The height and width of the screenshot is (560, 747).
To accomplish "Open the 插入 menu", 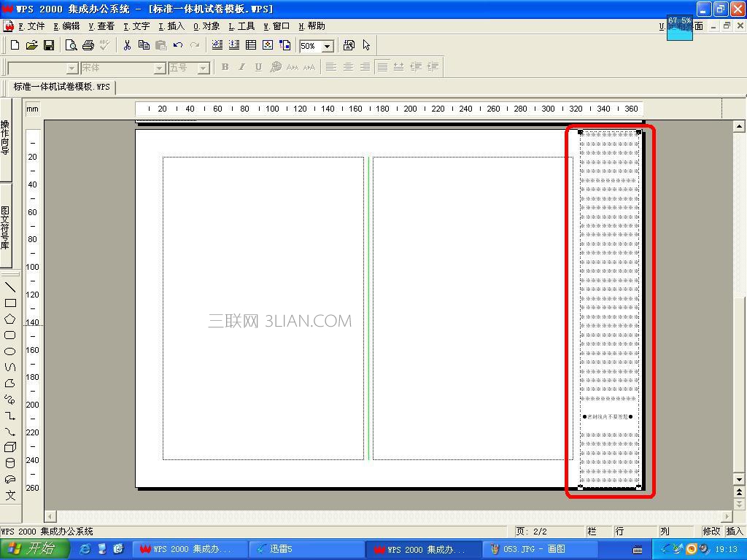I will pos(171,26).
